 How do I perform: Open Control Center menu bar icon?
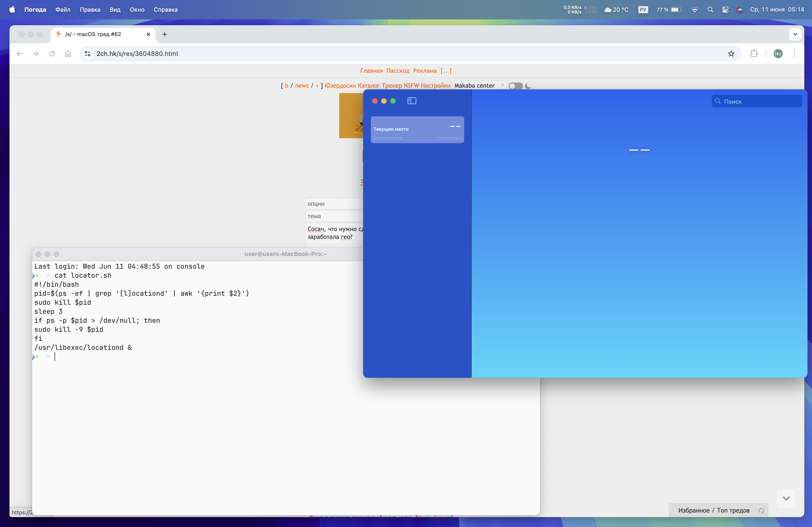click(725, 9)
